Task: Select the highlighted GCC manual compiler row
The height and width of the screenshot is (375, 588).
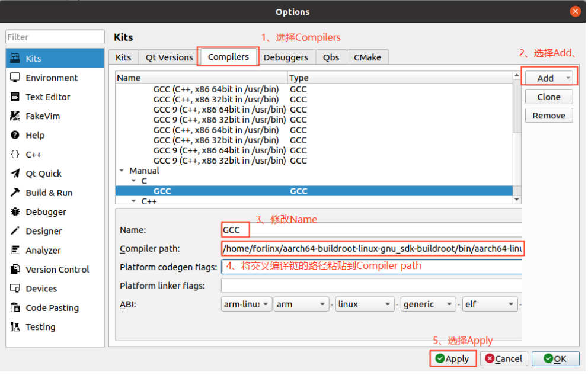Action: [314, 191]
